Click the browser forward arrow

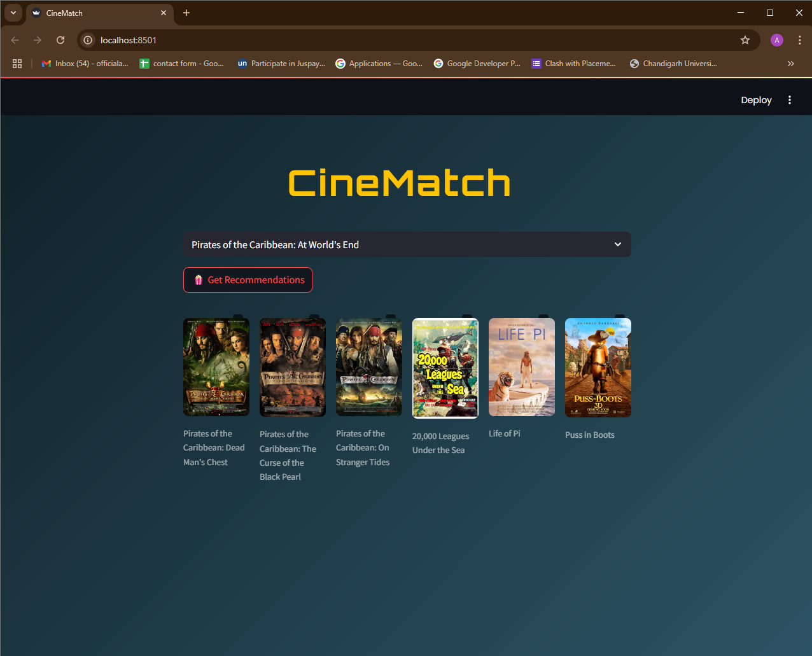tap(38, 40)
